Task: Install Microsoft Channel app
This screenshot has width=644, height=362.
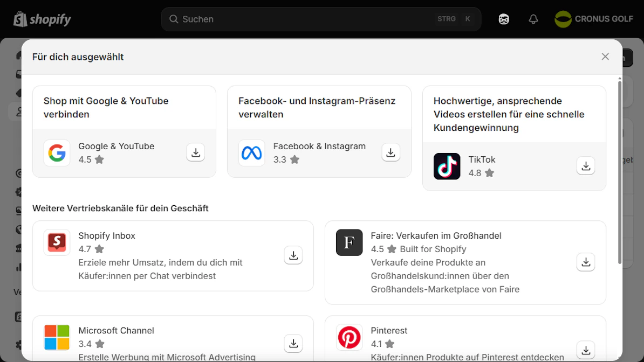Action: pos(293,344)
